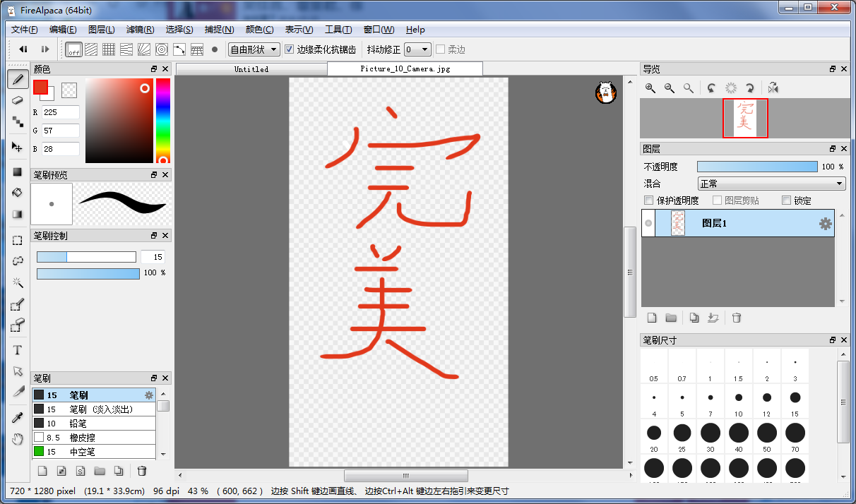Delete layer using trash icon
This screenshot has height=504, width=856.
(737, 318)
